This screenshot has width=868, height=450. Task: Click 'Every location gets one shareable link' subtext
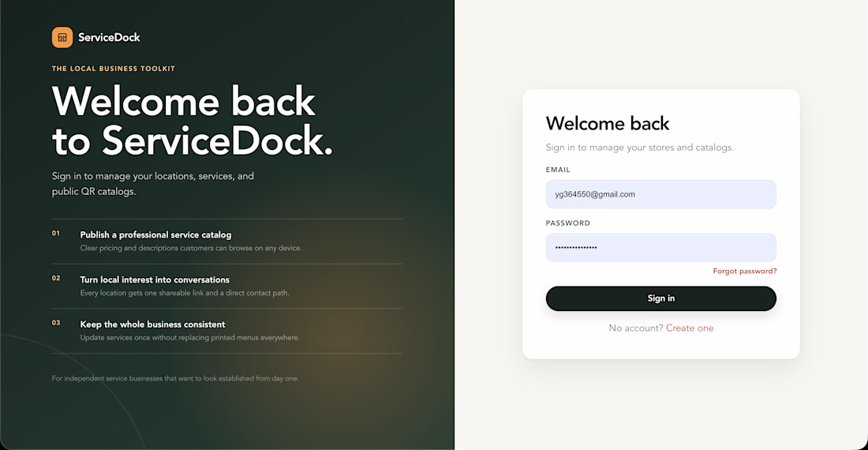(x=185, y=293)
